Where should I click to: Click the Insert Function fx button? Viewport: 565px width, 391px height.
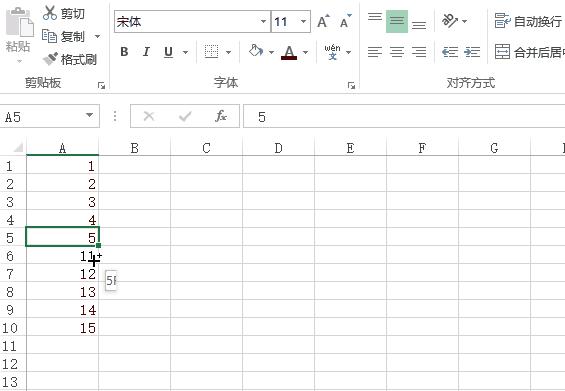(x=221, y=116)
